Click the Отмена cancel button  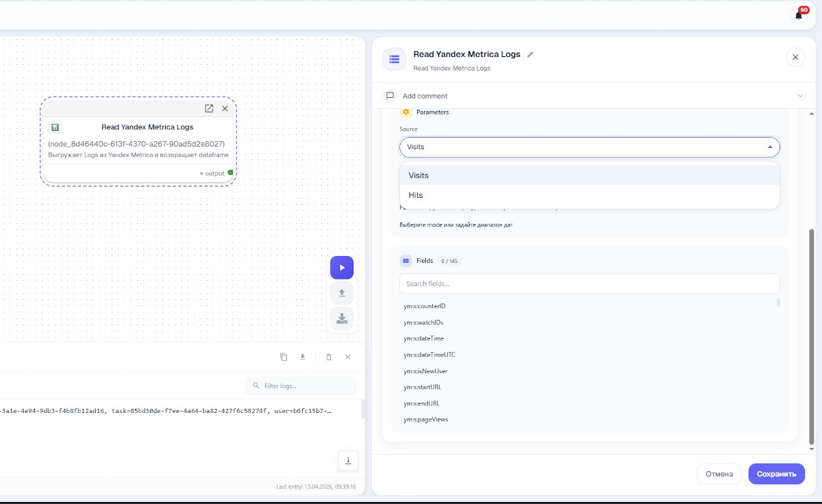pos(719,474)
